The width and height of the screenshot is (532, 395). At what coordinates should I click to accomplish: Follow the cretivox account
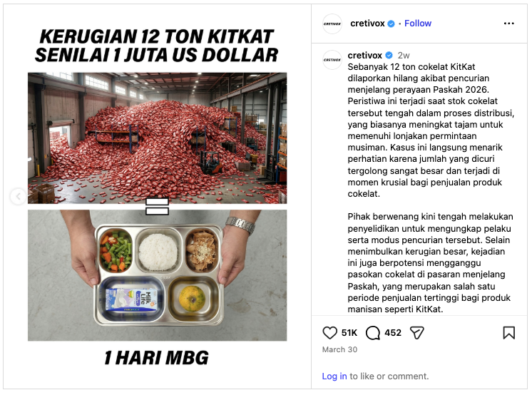point(418,24)
